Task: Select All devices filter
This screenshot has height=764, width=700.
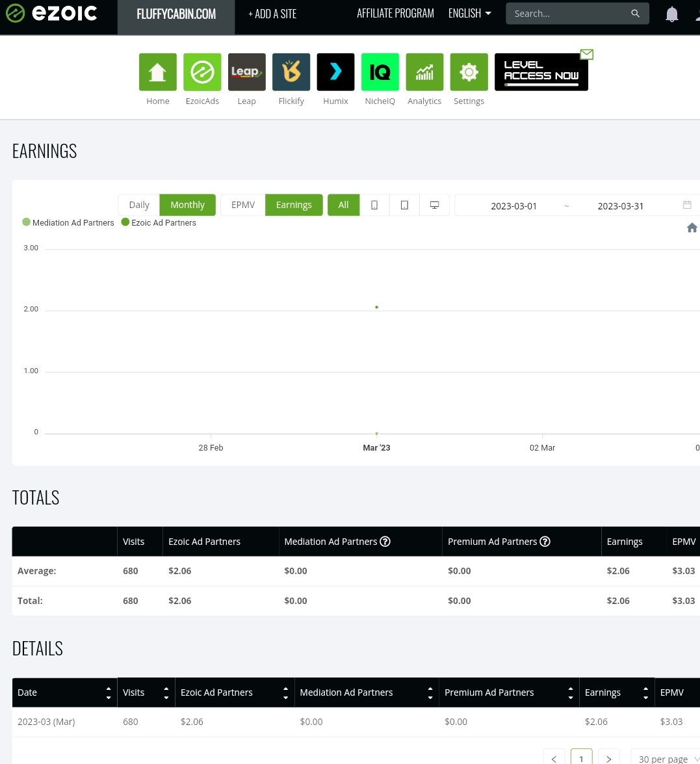Action: click(x=343, y=205)
